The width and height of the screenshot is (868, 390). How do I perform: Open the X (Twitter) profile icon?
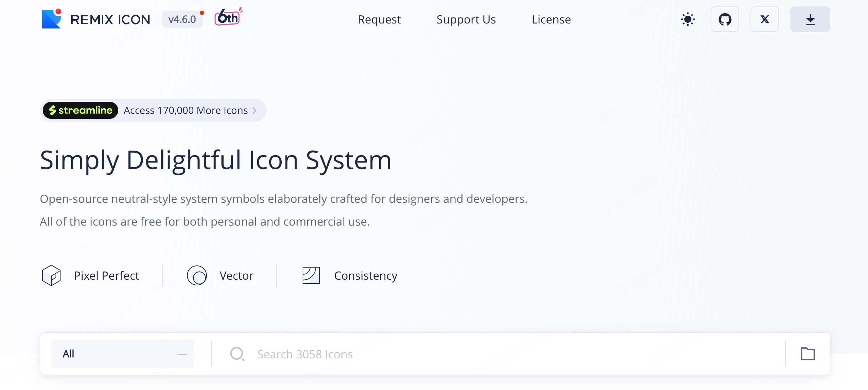(x=765, y=19)
